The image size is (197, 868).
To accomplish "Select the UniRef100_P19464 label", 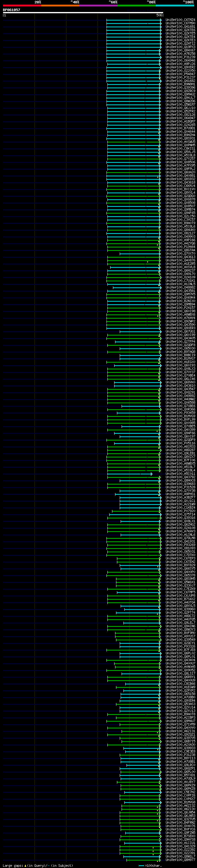I will 180,247.
